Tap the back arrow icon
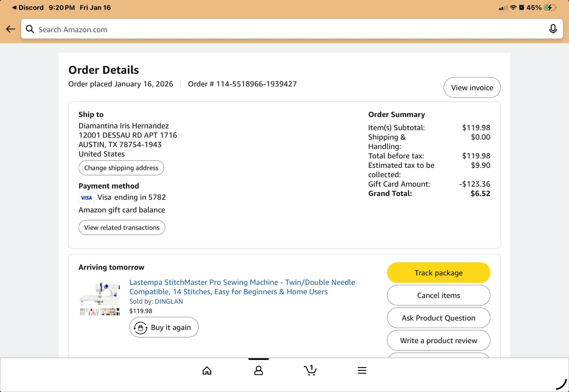The height and width of the screenshot is (392, 569). tap(11, 29)
